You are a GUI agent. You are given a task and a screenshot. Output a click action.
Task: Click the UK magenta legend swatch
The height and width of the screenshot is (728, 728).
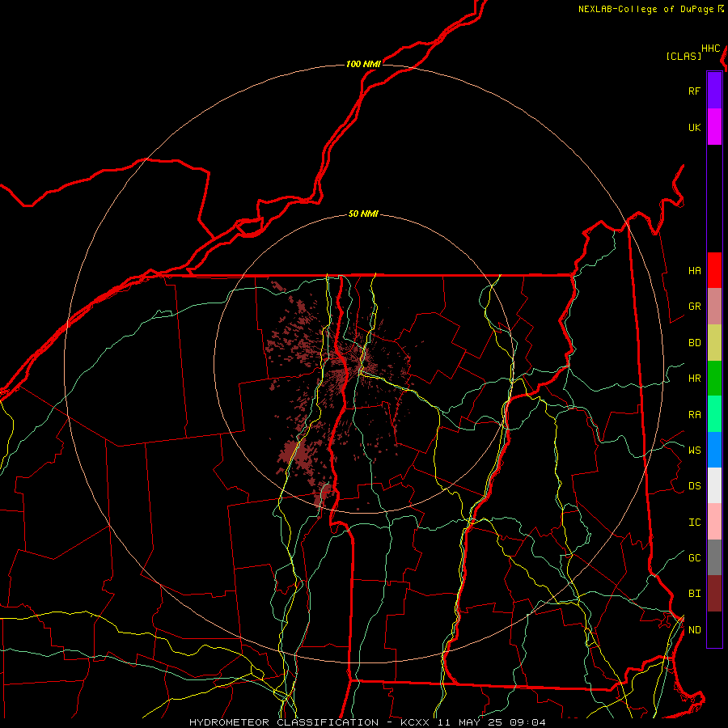pos(714,126)
